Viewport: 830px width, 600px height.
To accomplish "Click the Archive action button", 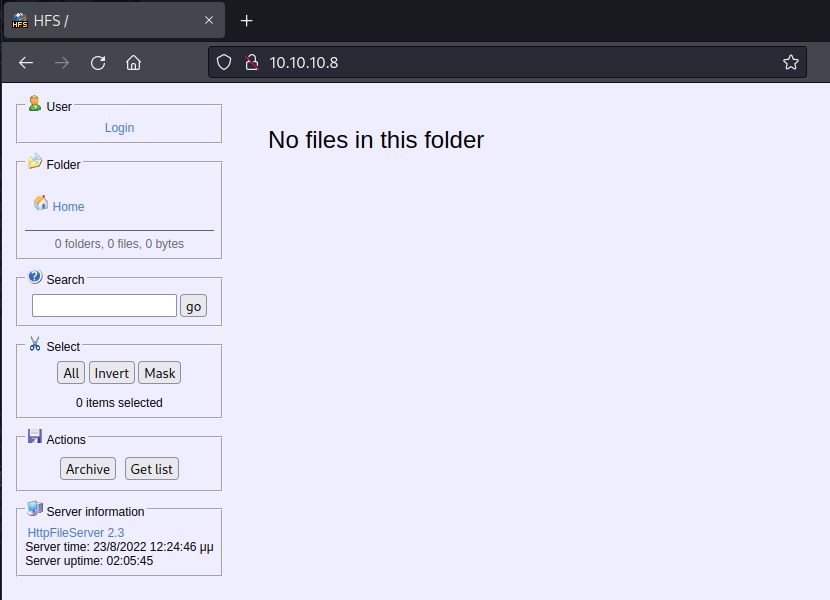I will click(88, 469).
